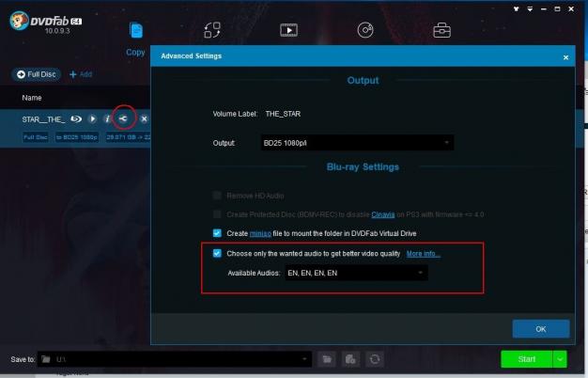The width and height of the screenshot is (588, 378).
Task: Open the Creator disc module
Action: point(365,30)
